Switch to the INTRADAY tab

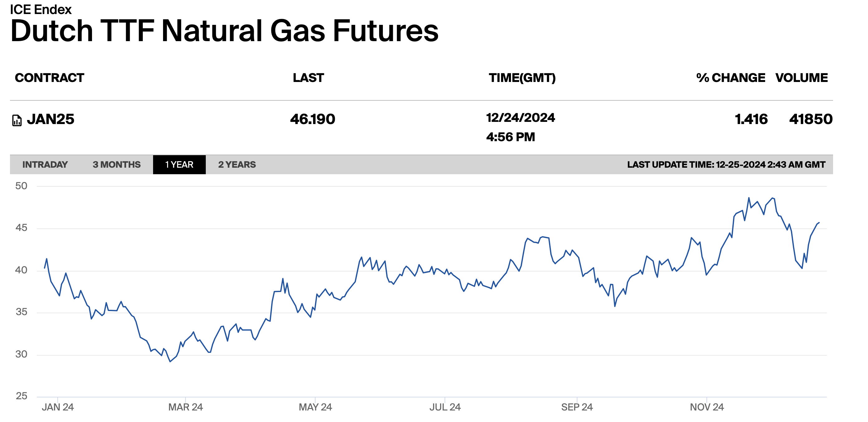pos(45,165)
